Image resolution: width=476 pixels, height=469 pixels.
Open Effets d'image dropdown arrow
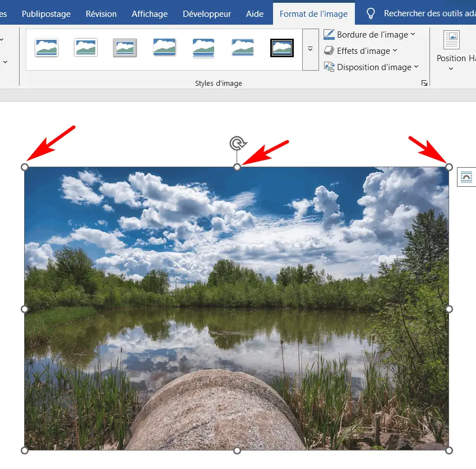(395, 50)
